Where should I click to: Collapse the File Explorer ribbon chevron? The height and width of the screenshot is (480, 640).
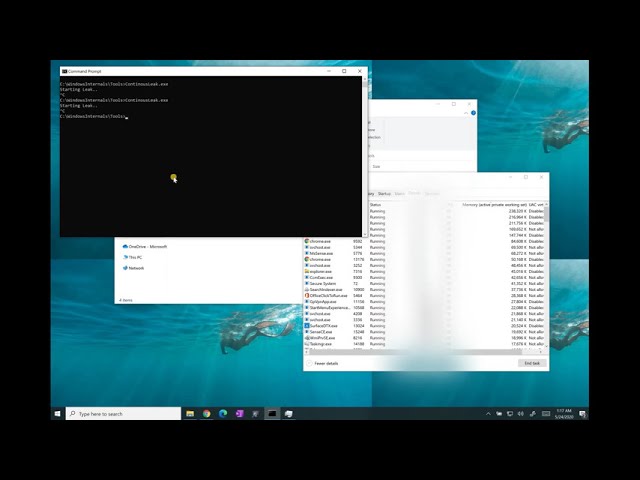(466, 113)
